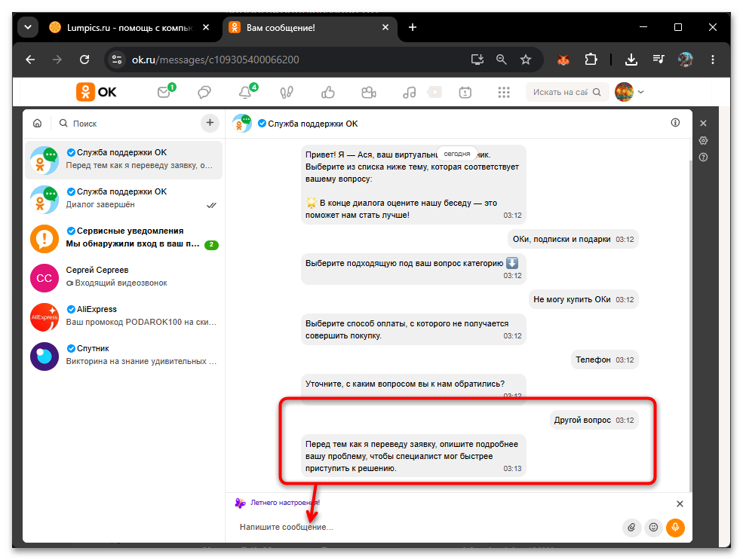Attach a file with the paperclip icon
Viewport: 743px width, 560px height.
[x=631, y=528]
